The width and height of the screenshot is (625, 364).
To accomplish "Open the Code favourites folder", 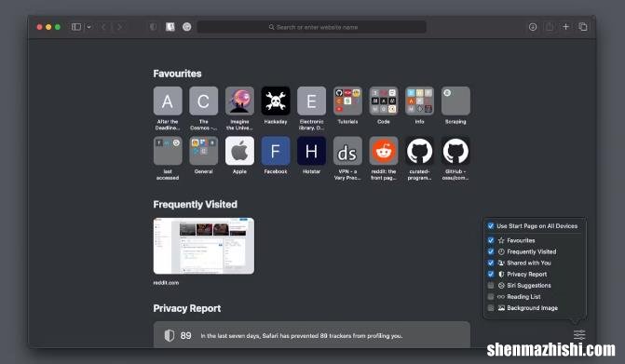I will pos(384,101).
